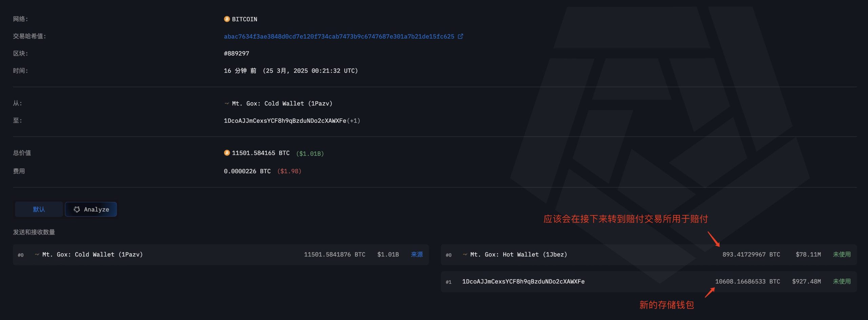
Task: Click the Bitcoin coin icon beside 11501.584165 BTC
Action: click(227, 153)
